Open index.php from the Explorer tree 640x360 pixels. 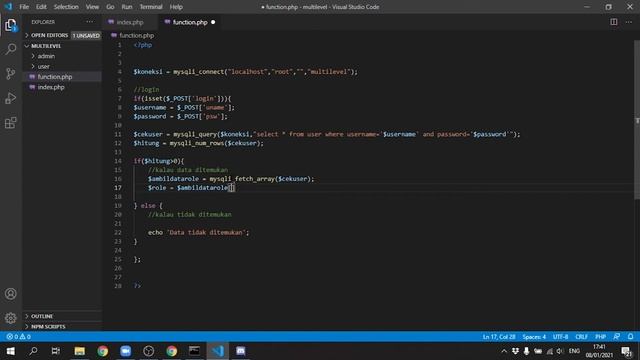tap(51, 87)
